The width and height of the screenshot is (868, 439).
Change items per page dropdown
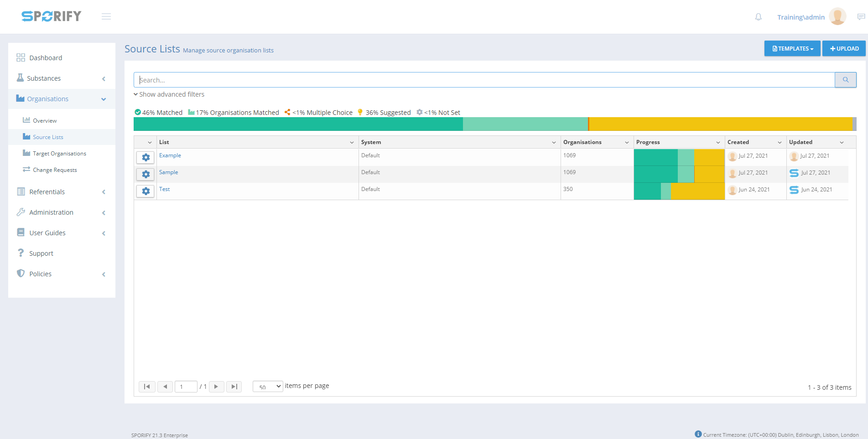tap(268, 387)
